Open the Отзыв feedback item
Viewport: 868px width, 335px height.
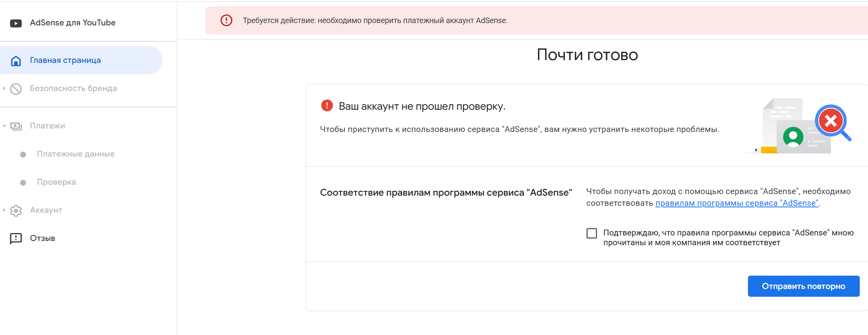coord(81,238)
